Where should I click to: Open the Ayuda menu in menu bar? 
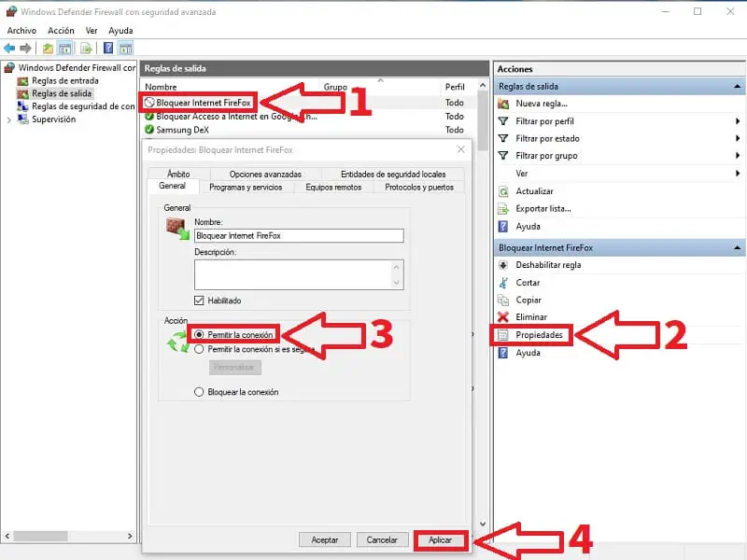pos(120,31)
